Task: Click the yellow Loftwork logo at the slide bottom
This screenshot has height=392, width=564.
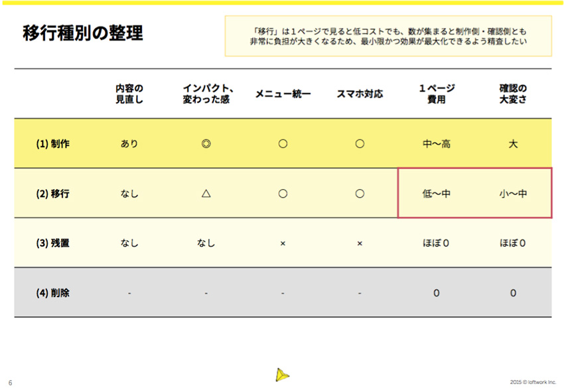Action: point(283,375)
